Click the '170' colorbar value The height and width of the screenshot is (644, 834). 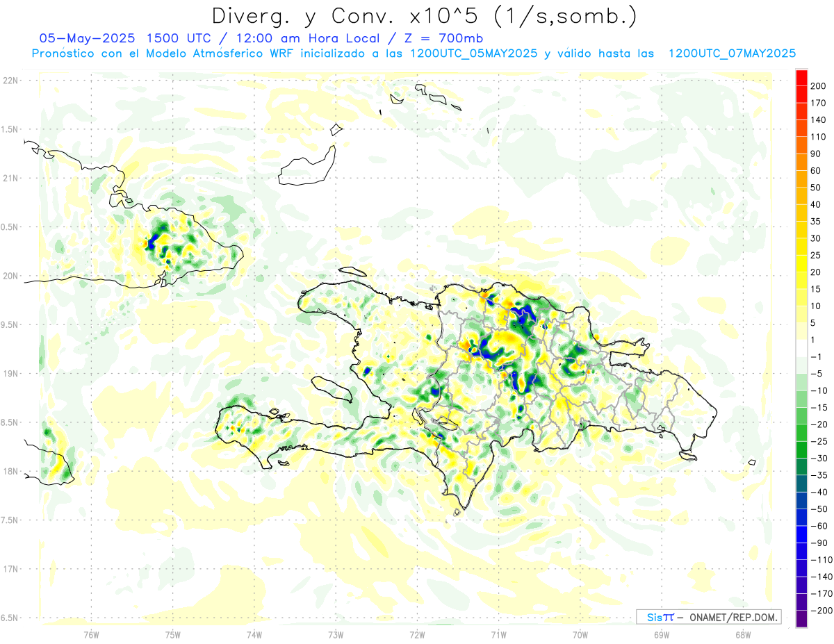(818, 103)
